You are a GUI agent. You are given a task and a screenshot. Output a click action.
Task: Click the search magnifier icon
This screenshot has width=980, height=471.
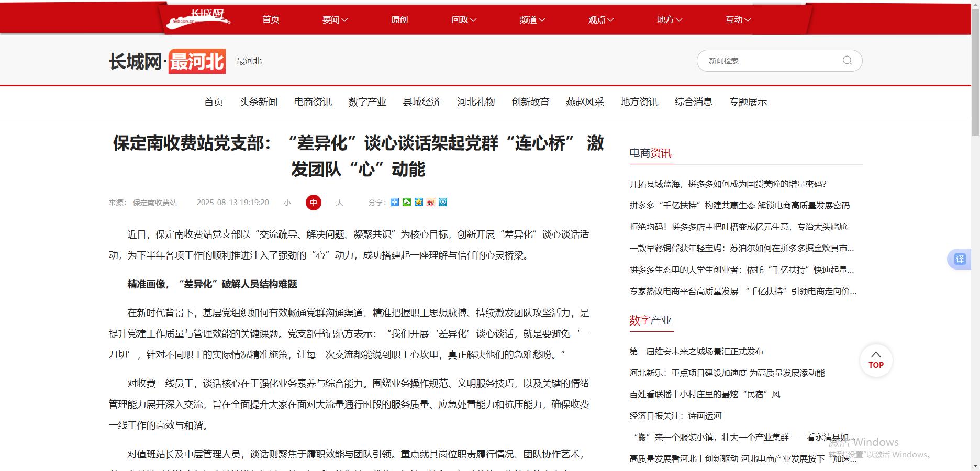pyautogui.click(x=847, y=61)
